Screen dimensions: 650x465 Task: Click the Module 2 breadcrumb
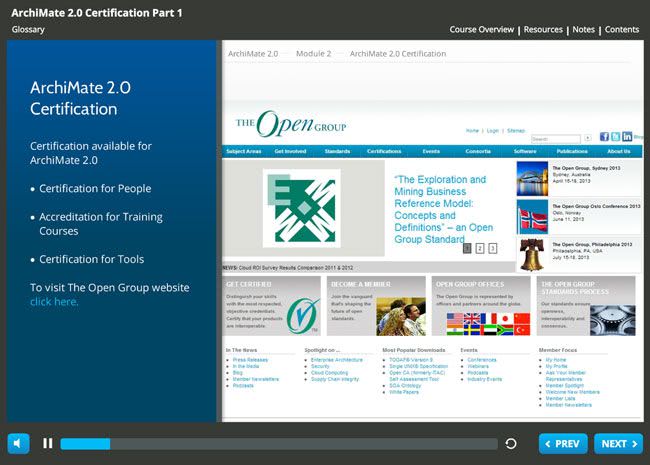313,53
